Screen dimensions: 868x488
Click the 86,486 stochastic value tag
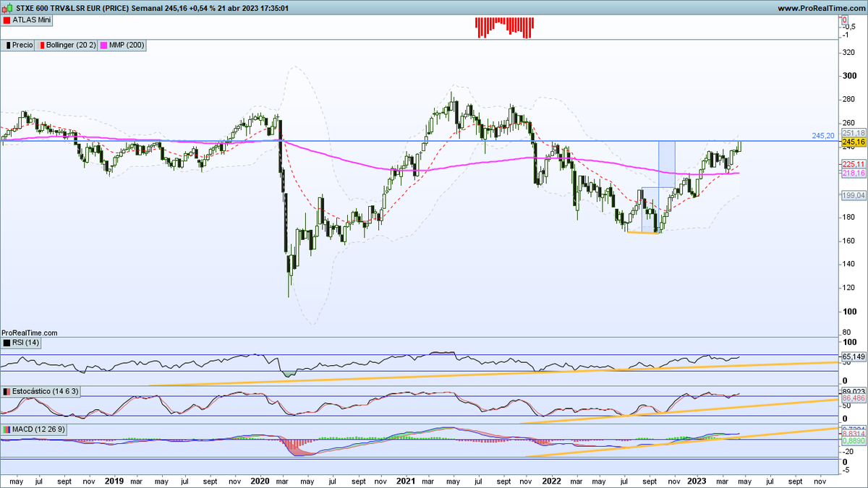(x=854, y=398)
